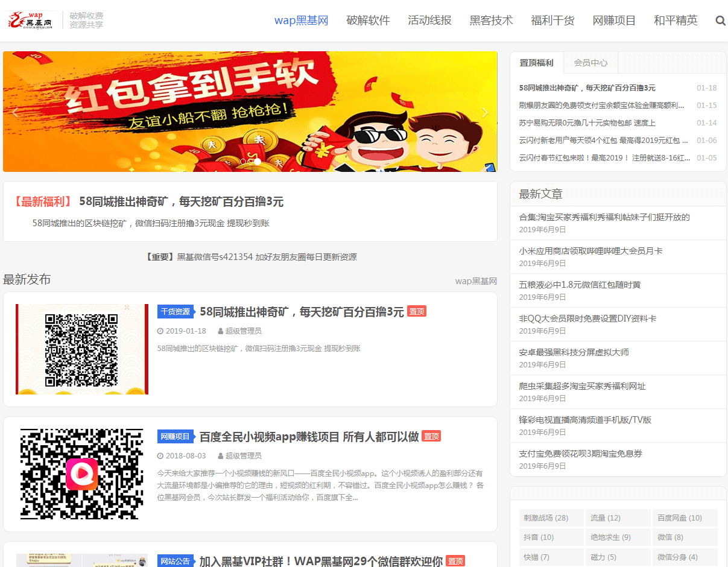Screen dimensions: 728x567
Task: Select the first carousel indicator dot
Action: click(243, 162)
